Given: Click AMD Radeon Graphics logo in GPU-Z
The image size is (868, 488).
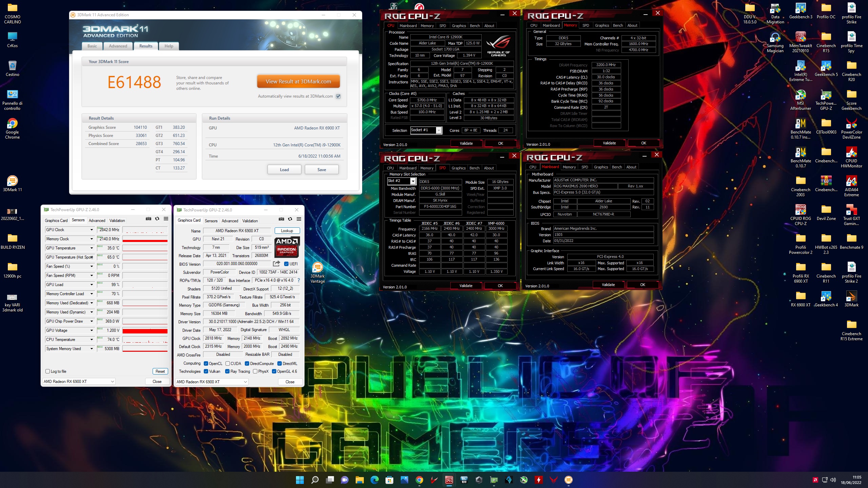Looking at the screenshot, I should point(287,247).
